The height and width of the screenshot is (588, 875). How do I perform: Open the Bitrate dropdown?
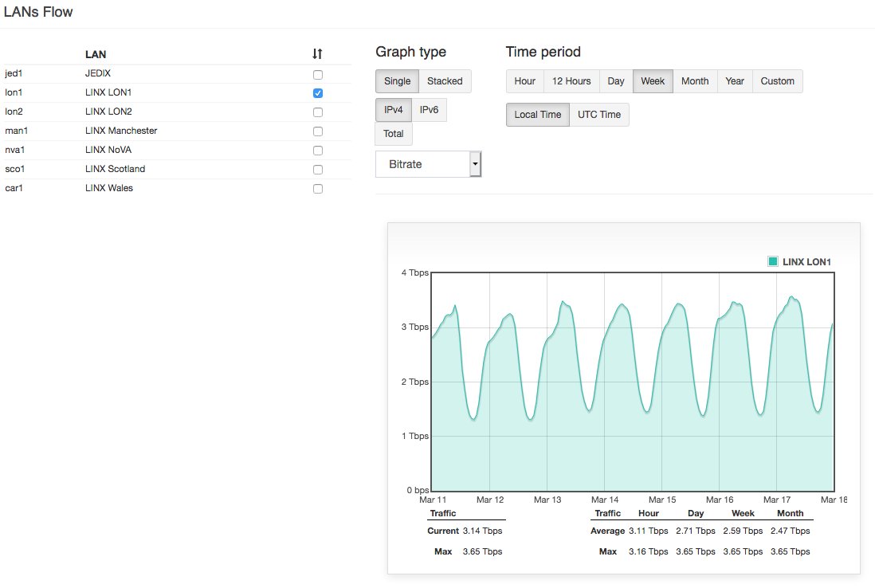(428, 164)
